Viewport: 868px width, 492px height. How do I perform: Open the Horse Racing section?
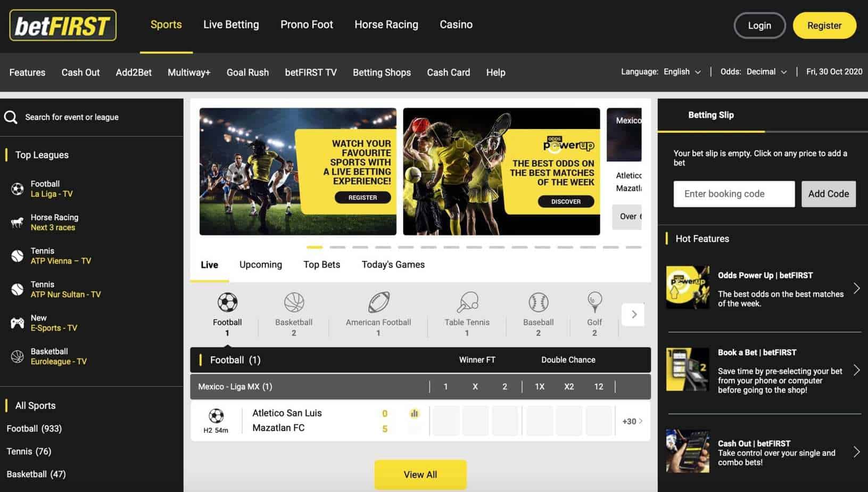coord(386,24)
